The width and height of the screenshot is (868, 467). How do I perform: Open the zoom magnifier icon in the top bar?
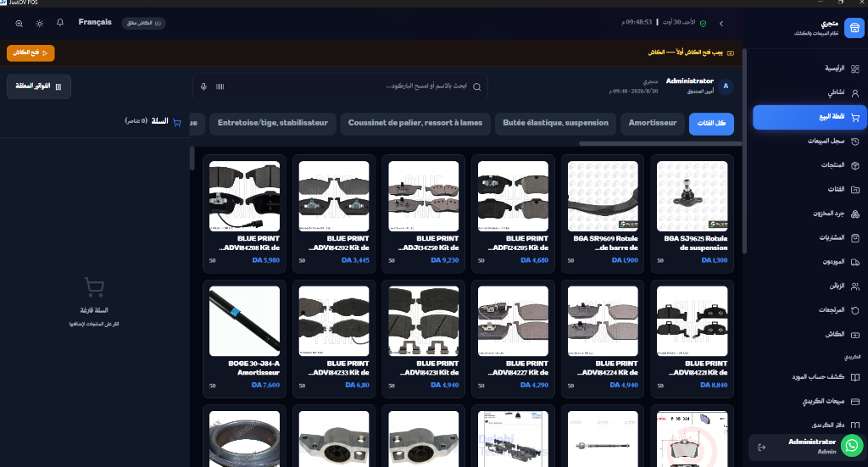[x=19, y=23]
